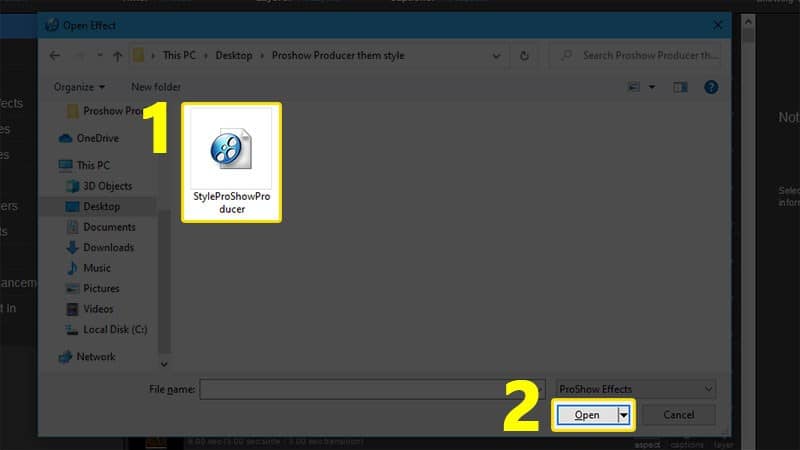Expand the address bar history dropdown
This screenshot has height=450, width=800.
point(496,56)
